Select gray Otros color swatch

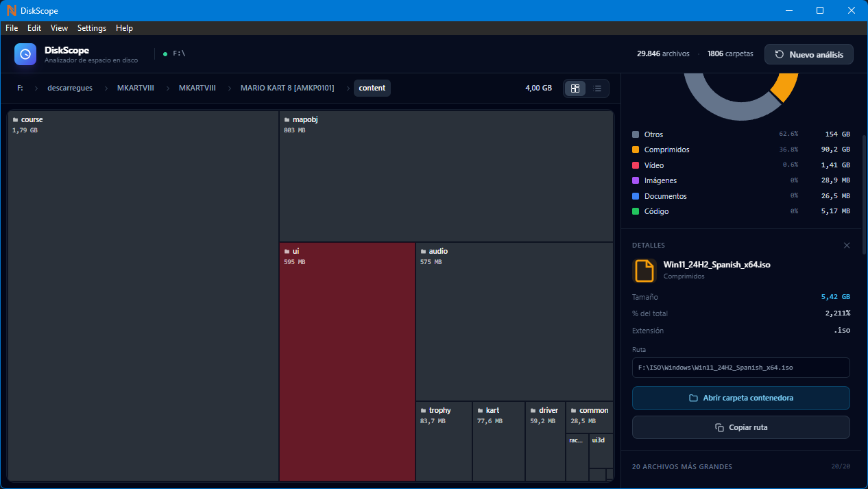point(636,134)
